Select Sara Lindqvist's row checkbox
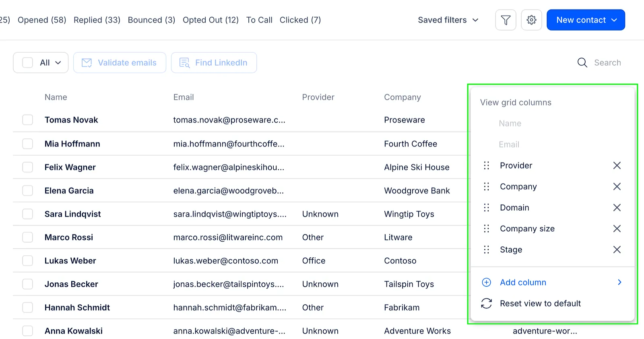 click(x=27, y=214)
